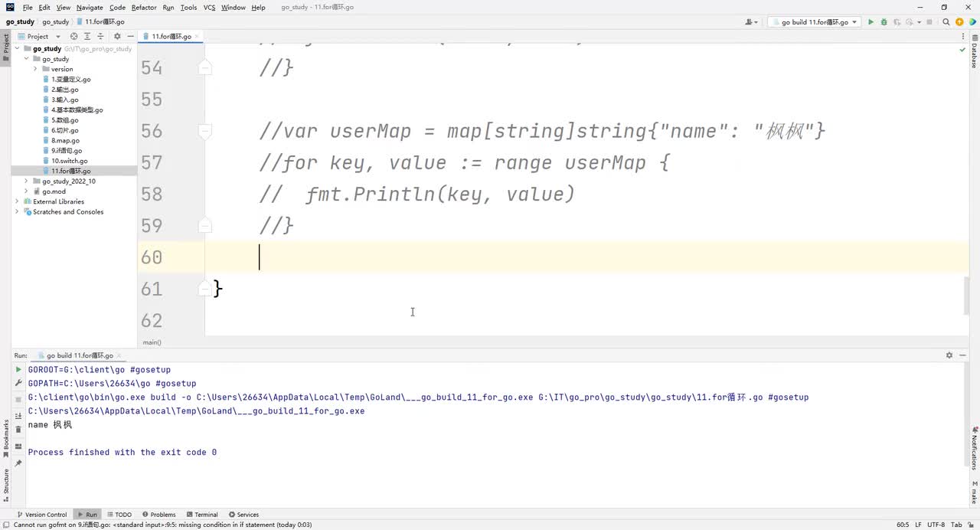Open the Refactor menu

pyautogui.click(x=144, y=7)
